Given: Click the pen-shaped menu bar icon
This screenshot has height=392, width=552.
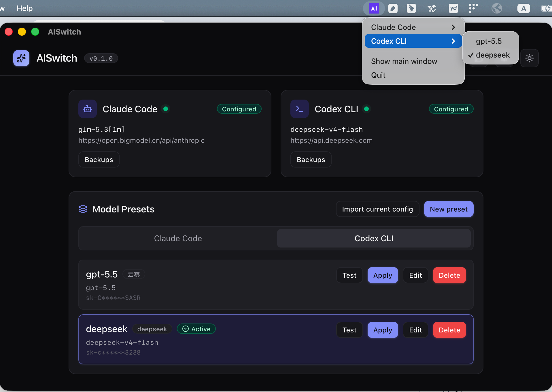Looking at the screenshot, I should pyautogui.click(x=393, y=8).
